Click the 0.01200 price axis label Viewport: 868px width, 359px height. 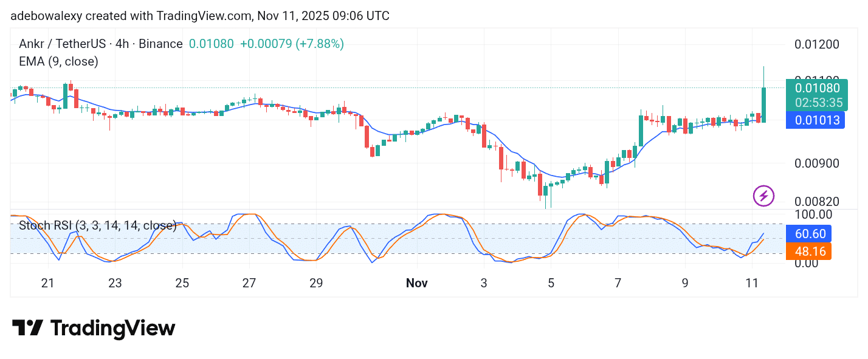[x=817, y=44]
